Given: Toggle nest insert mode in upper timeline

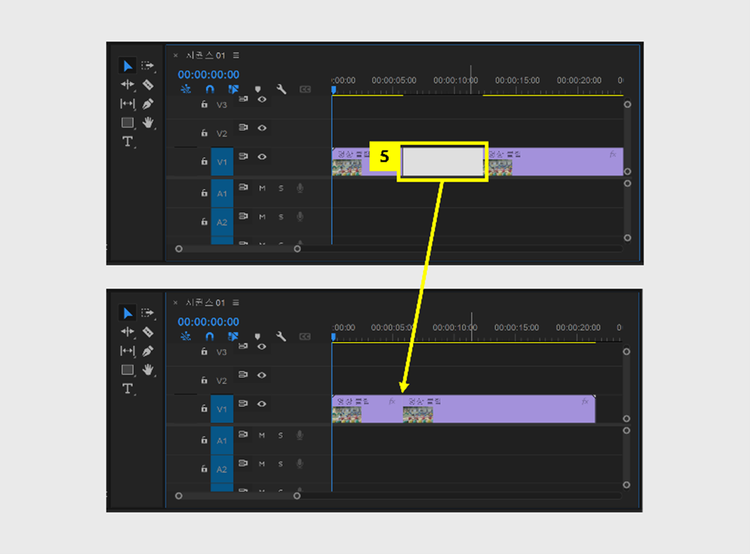Looking at the screenshot, I should tap(186, 89).
